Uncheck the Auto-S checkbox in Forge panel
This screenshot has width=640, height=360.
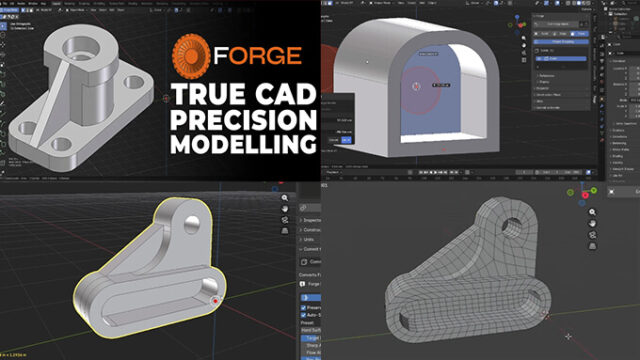(303, 315)
